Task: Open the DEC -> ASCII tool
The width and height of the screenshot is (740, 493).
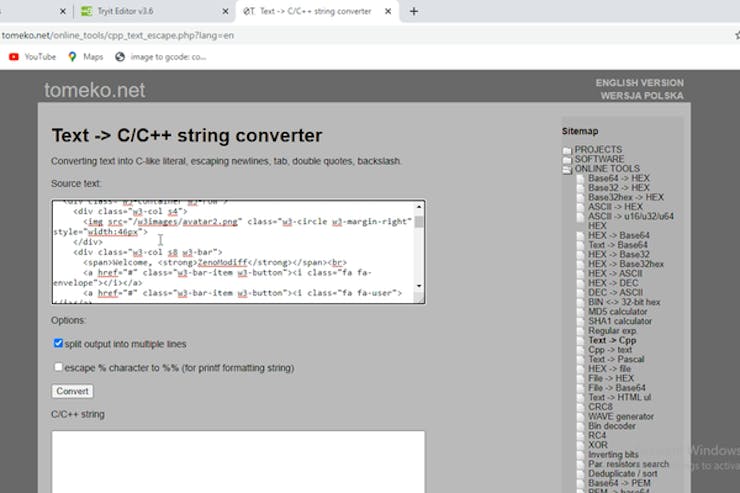Action: pos(615,292)
